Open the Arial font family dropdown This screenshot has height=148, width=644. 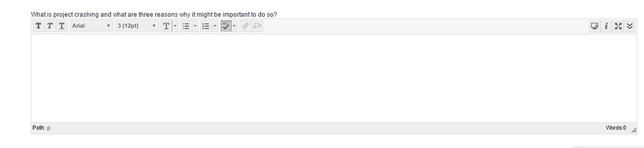click(x=91, y=26)
